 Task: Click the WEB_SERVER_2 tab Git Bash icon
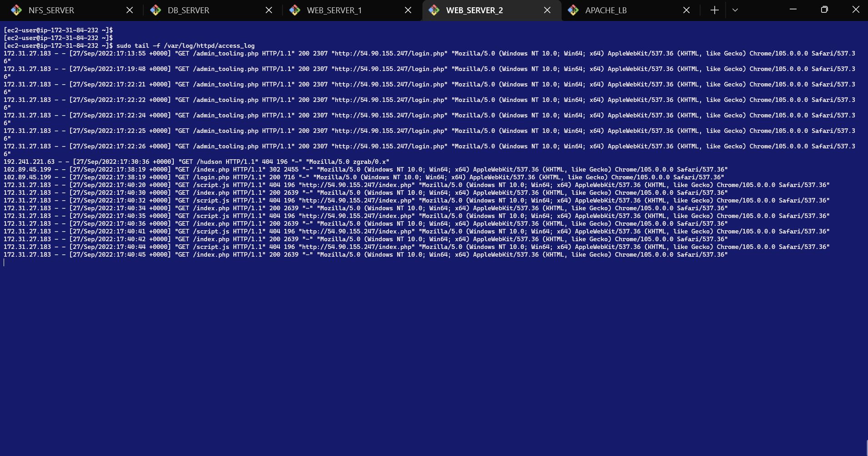[434, 10]
